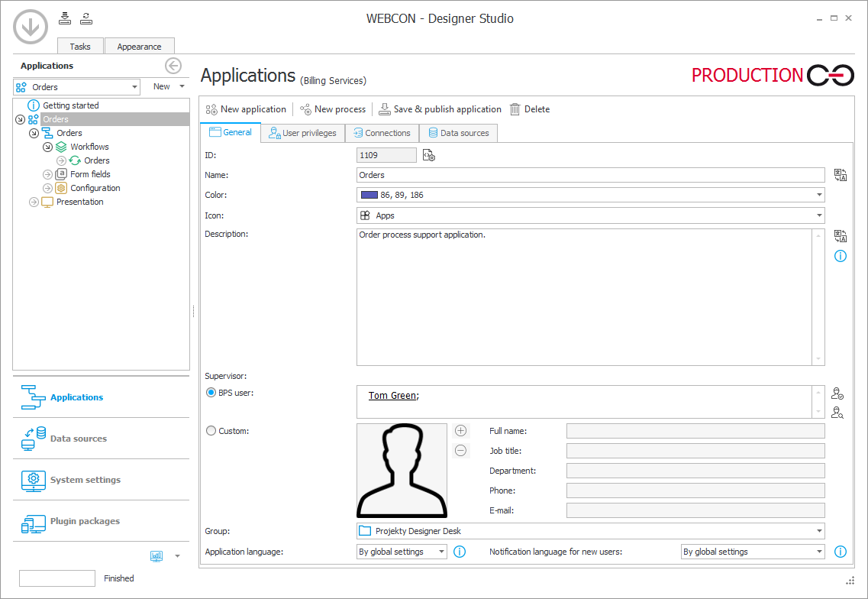868x599 pixels.
Task: Select the General tab
Action: (231, 132)
